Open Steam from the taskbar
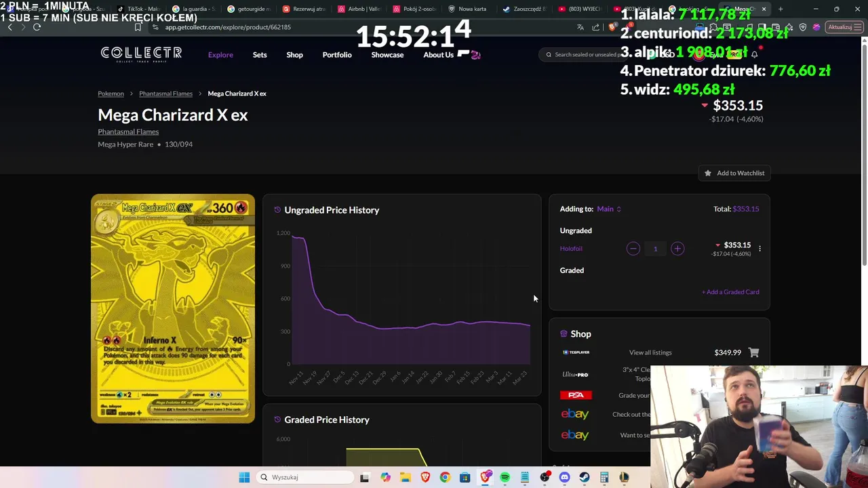Image resolution: width=868 pixels, height=488 pixels. (584, 477)
